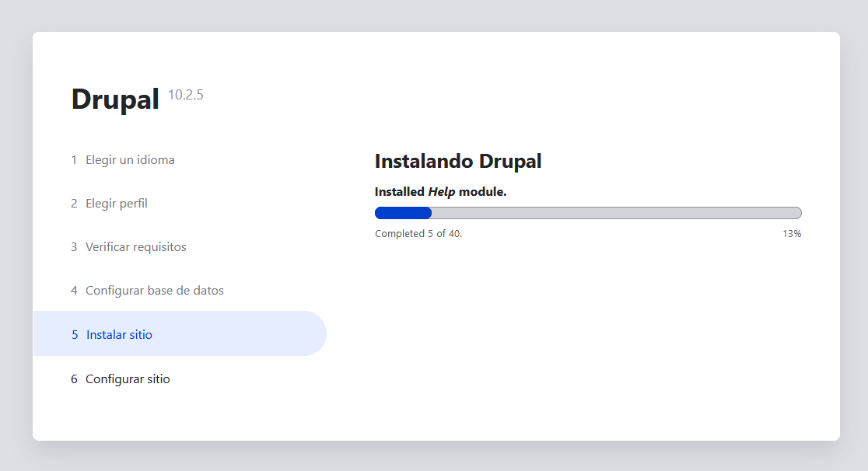Select the highlighted "Instalar sitio" step
The width and height of the screenshot is (868, 471).
pos(119,335)
